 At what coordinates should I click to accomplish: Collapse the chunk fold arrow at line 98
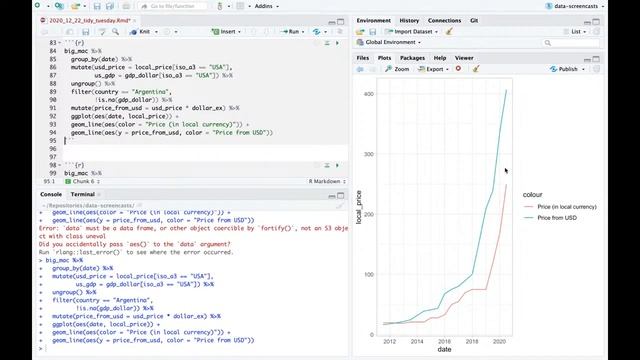click(60, 165)
